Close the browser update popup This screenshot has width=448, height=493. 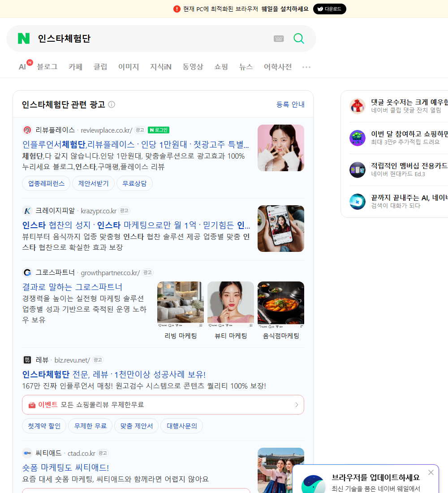431,472
